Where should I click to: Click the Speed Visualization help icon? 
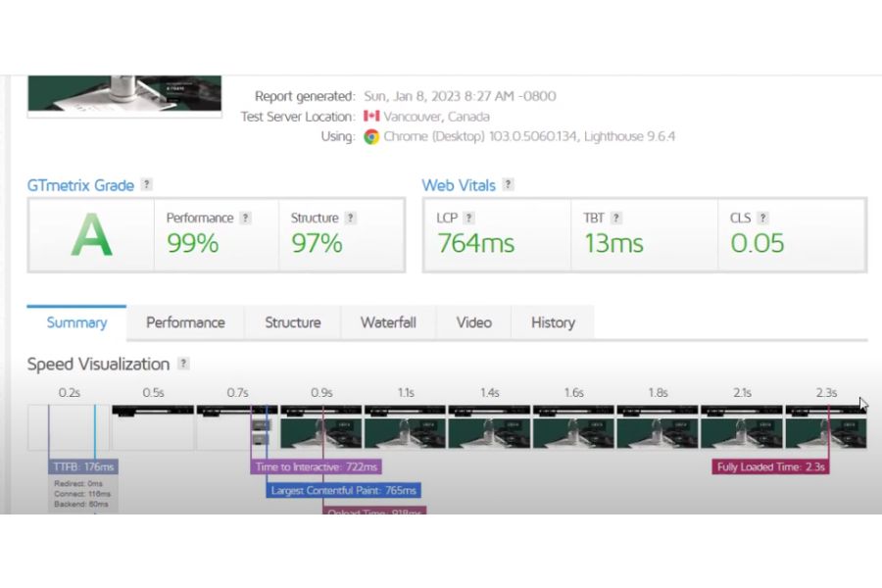coord(183,364)
